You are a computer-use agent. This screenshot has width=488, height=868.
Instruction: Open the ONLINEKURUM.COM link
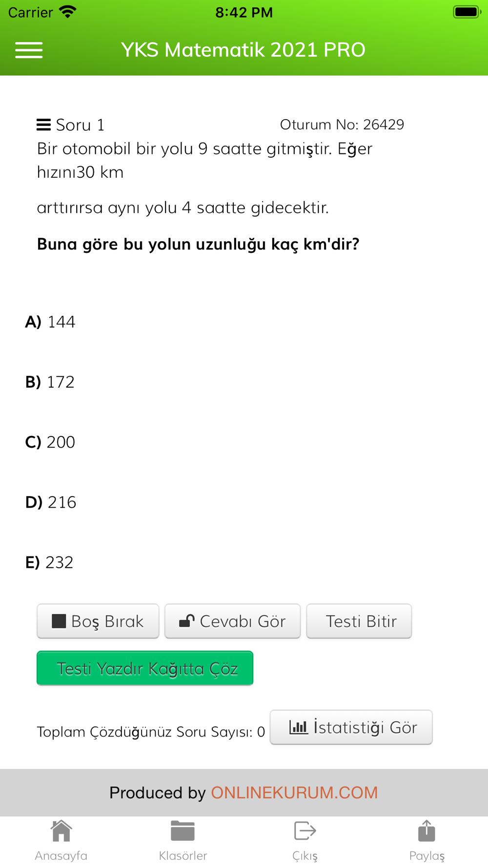tap(294, 792)
